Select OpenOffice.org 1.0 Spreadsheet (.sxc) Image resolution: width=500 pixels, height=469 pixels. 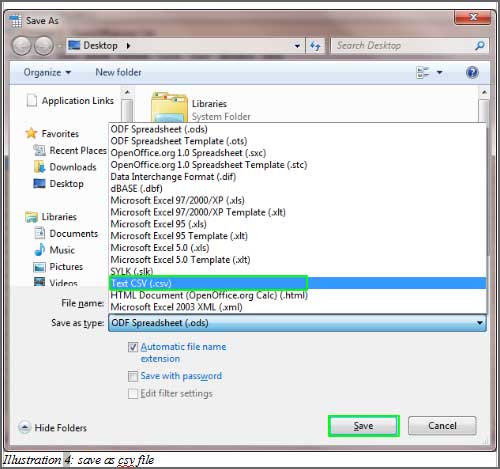(297, 153)
